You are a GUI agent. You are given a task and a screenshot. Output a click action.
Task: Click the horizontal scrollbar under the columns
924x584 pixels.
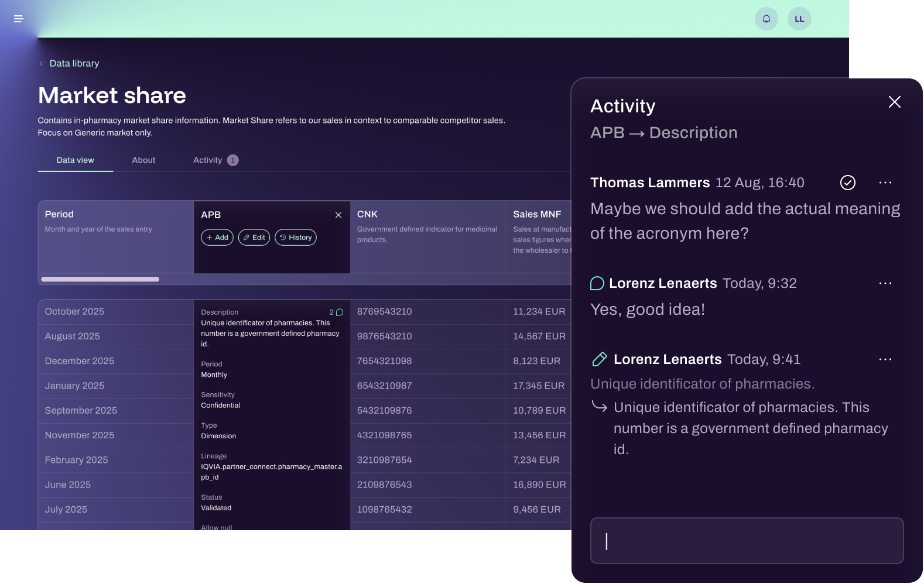pyautogui.click(x=100, y=279)
